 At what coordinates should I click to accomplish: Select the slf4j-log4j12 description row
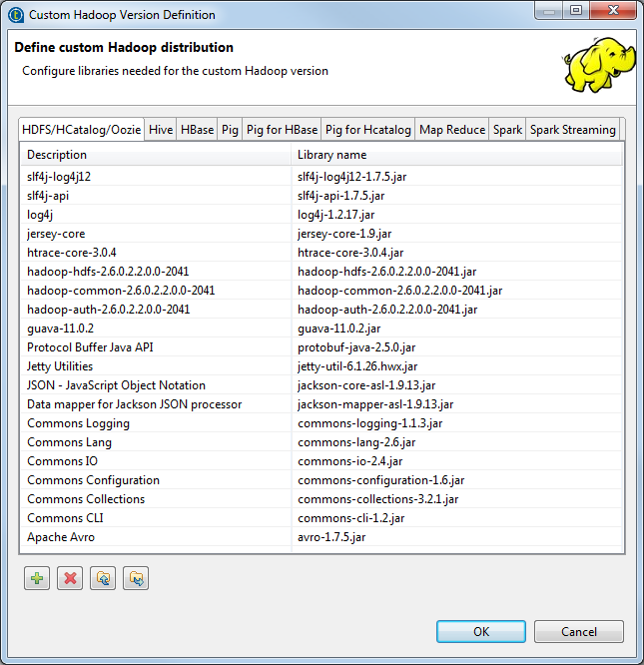(x=59, y=177)
